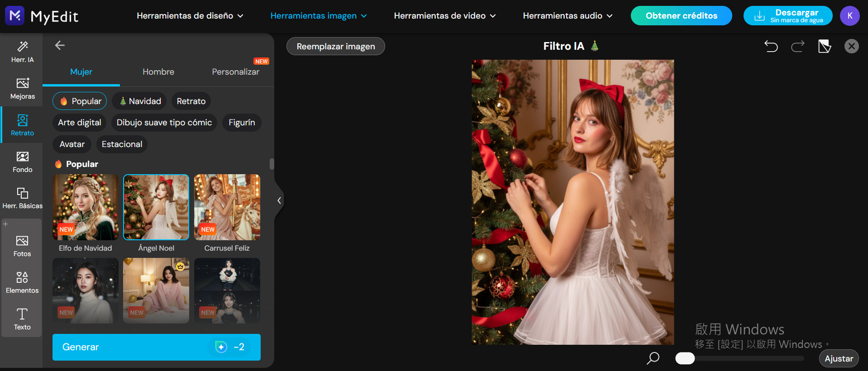Toggle the before/after compare icon
The image size is (868, 371).
(x=825, y=46)
